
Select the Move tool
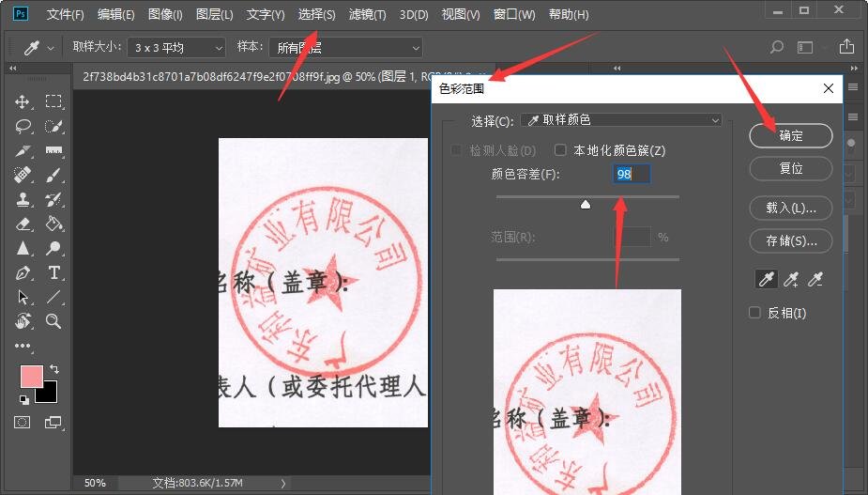tap(23, 101)
